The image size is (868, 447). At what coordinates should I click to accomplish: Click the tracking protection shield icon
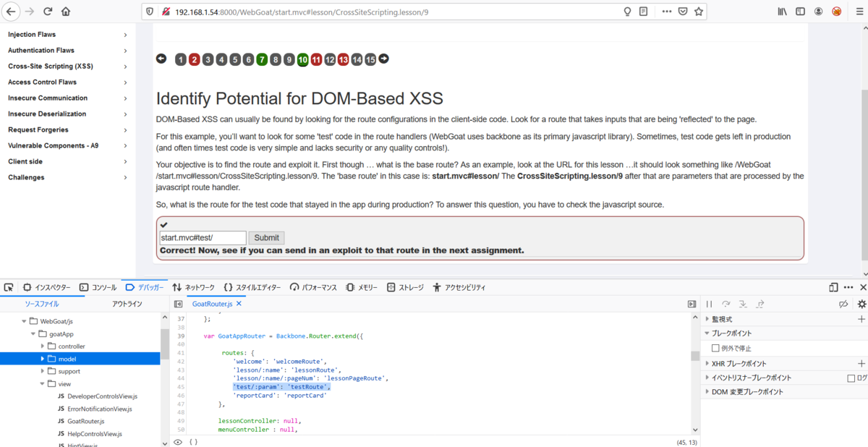pos(150,12)
